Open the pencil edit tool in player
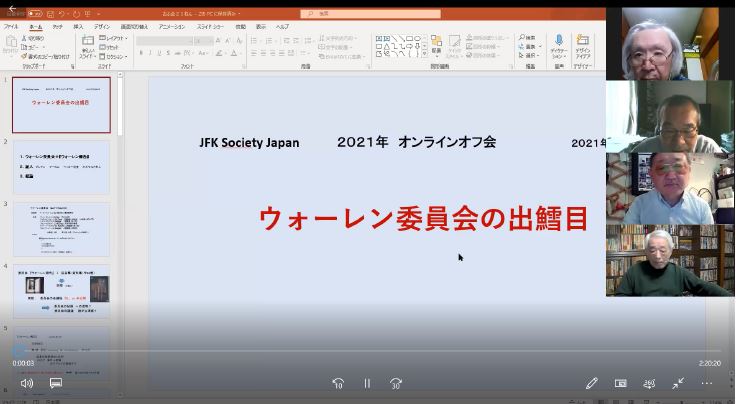This screenshot has height=404, width=736. 591,383
